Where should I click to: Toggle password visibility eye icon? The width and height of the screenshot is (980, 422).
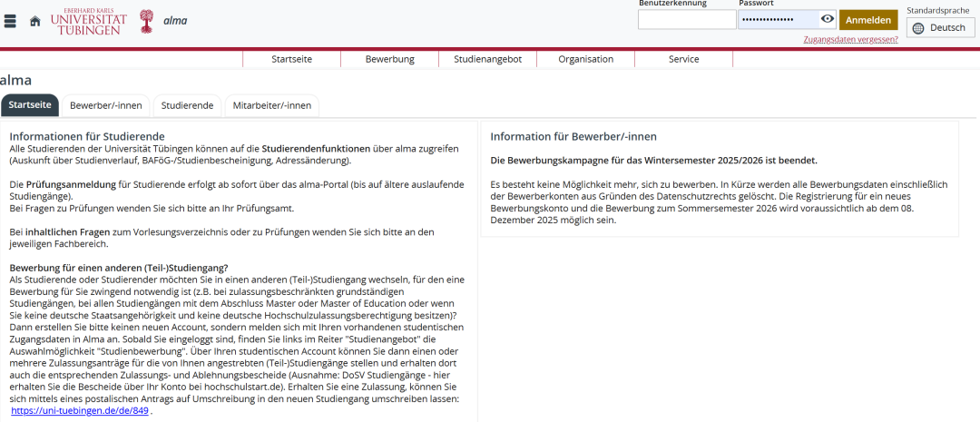(827, 19)
